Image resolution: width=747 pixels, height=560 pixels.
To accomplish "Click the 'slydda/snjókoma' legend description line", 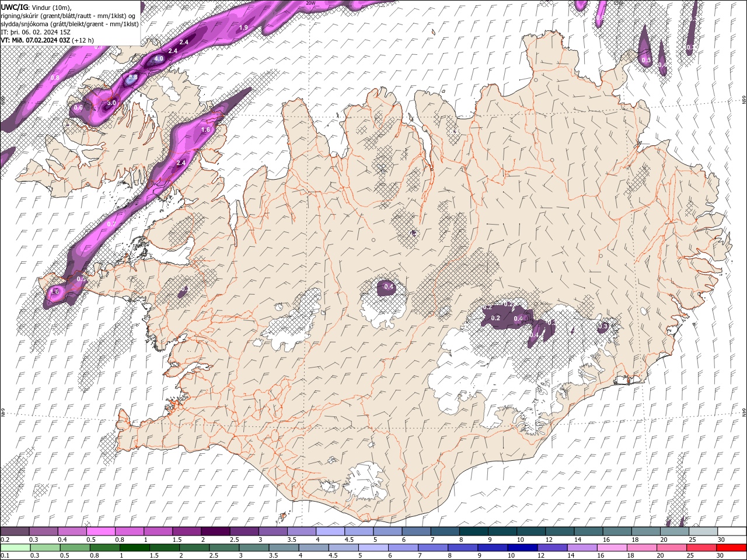I will (x=69, y=24).
